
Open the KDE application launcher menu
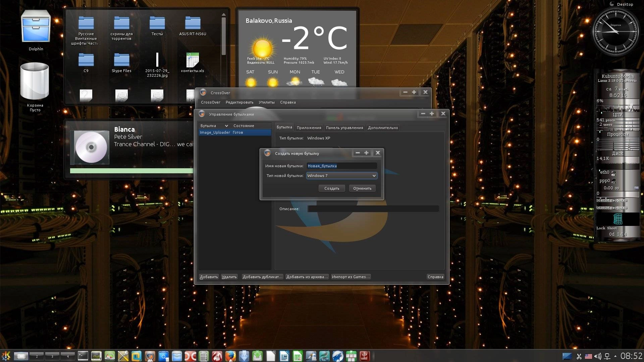pos(6,356)
